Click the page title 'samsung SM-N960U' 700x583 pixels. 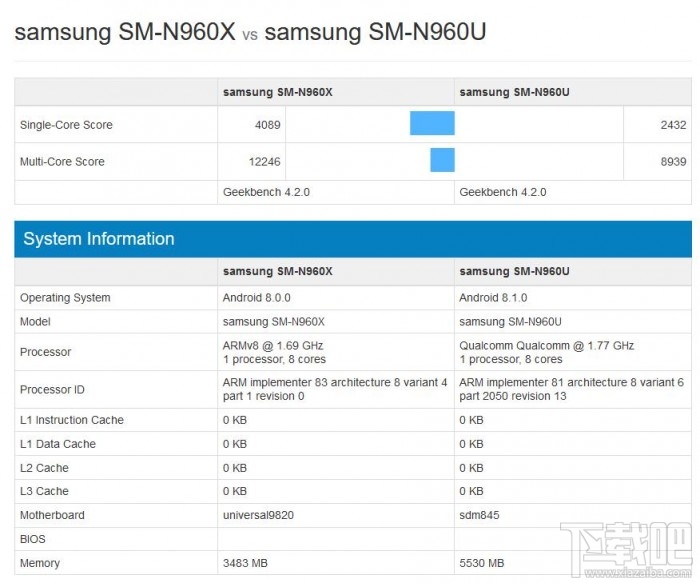pyautogui.click(x=375, y=32)
